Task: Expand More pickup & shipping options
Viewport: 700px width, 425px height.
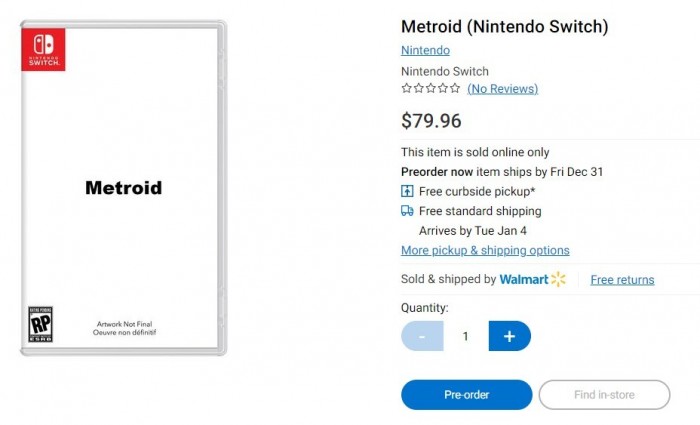Action: click(485, 251)
